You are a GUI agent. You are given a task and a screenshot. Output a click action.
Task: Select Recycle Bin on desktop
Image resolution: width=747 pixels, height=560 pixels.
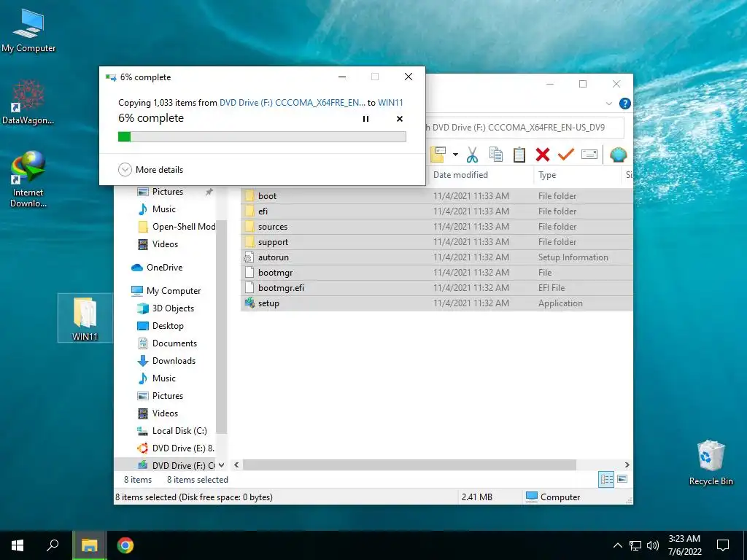tap(711, 463)
